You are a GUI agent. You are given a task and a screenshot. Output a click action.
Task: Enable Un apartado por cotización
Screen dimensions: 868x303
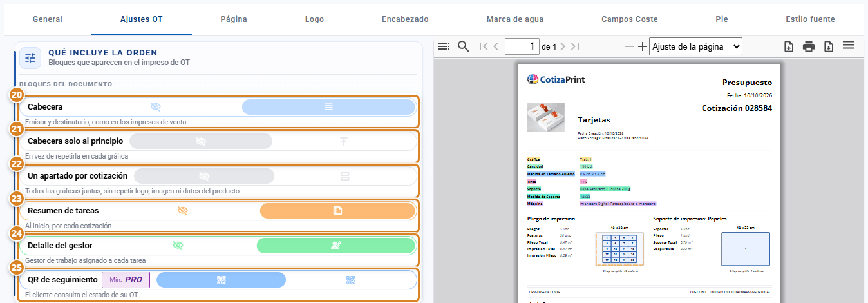344,176
